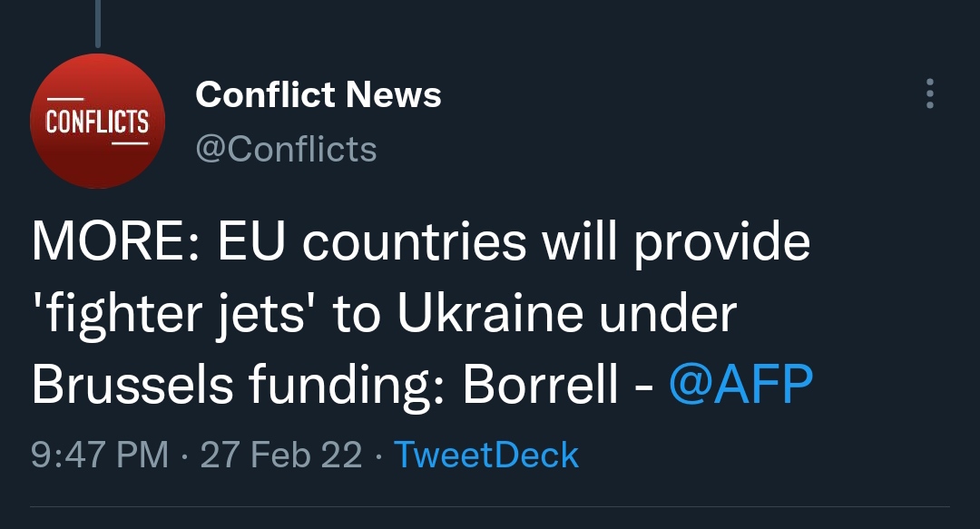Viewport: 980px width, 529px height.
Task: Open the @AFP mention link
Action: pos(740,385)
